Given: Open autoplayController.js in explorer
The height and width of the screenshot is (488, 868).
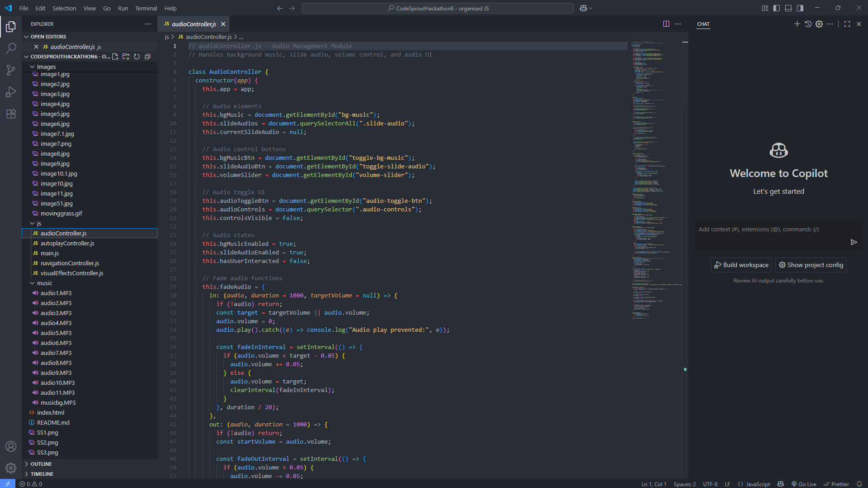Looking at the screenshot, I should 90,244.
